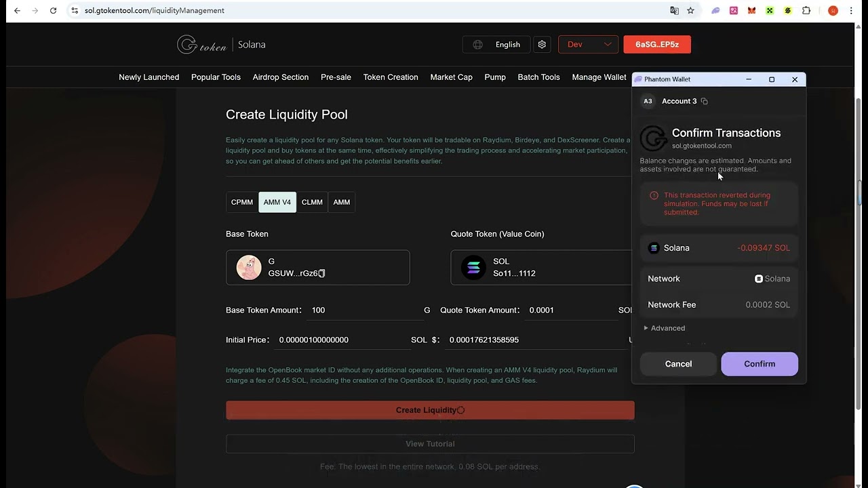Click the Network Fee 0.0002 SOL row
The image size is (868, 488).
point(719,305)
